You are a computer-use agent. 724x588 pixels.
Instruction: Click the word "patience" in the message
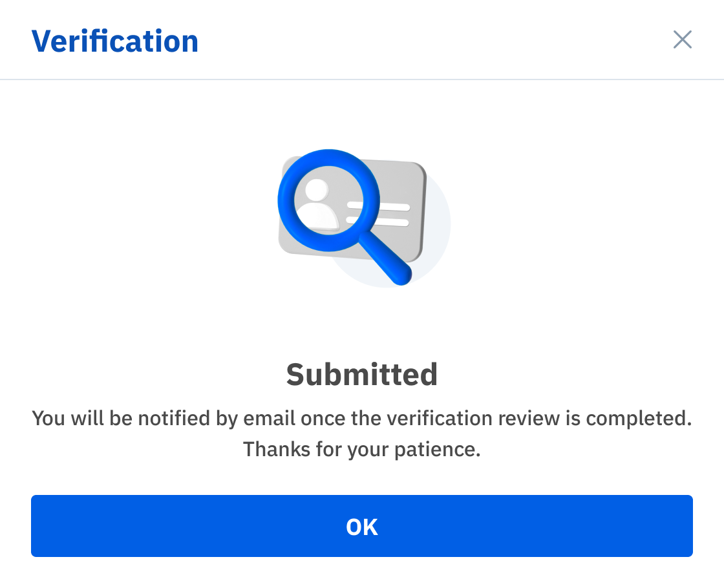[434, 450]
